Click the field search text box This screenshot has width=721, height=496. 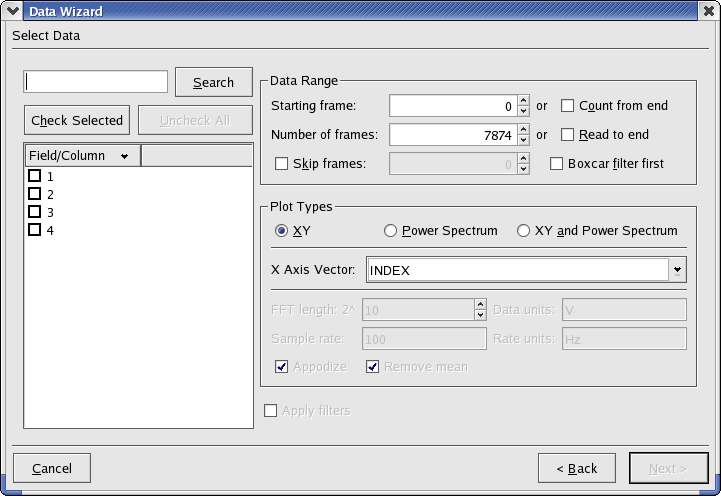96,82
